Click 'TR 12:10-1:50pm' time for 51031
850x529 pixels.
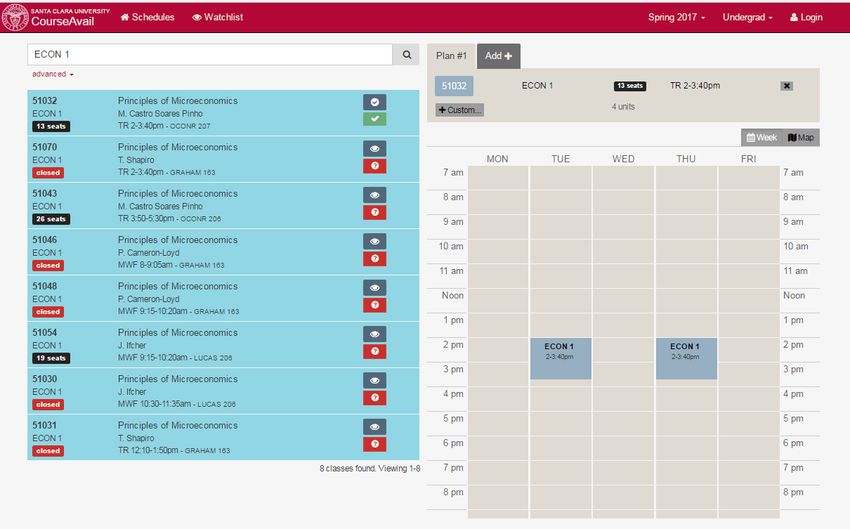149,450
